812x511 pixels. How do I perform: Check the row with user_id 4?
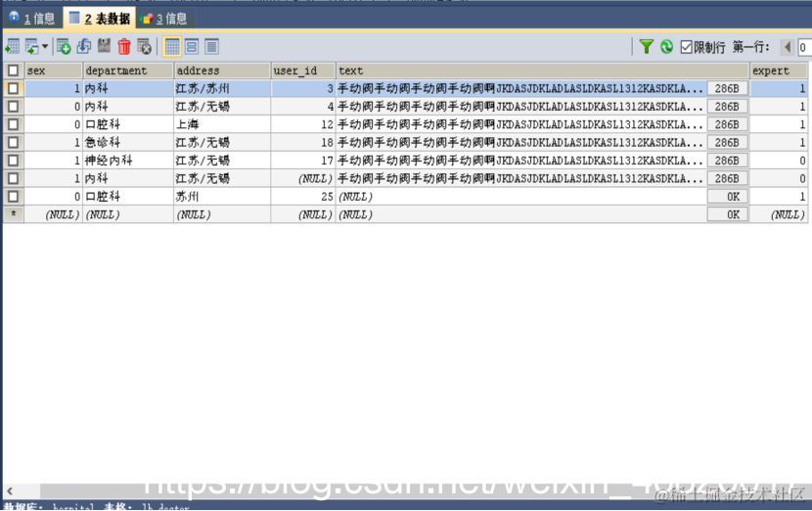14,107
